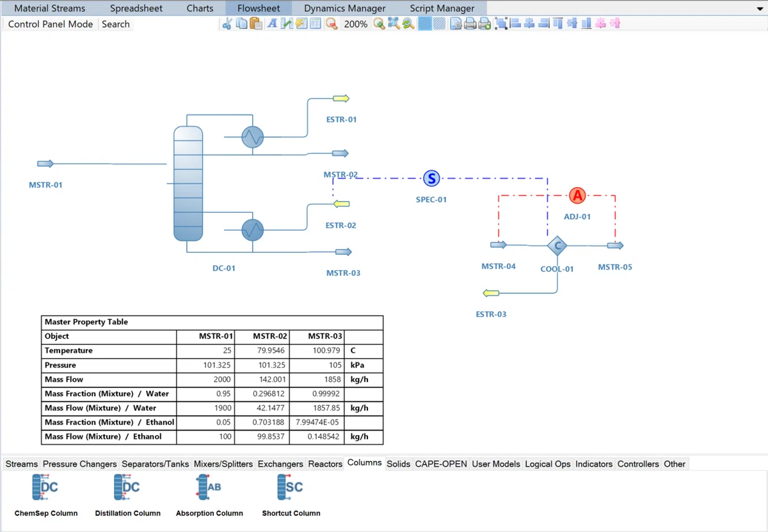Select the ADJ-01 adjust block
This screenshot has width=768, height=532.
click(577, 195)
